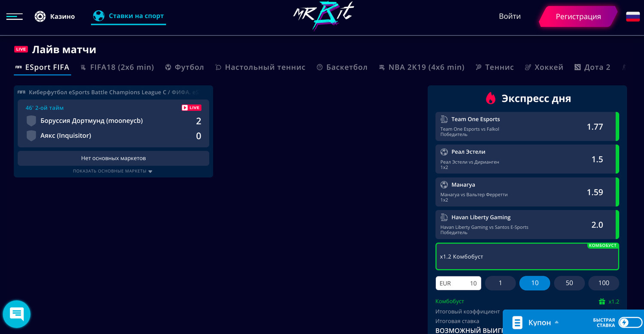Click the EUR stake input field
Screen dimensions: 644x334
458,283
